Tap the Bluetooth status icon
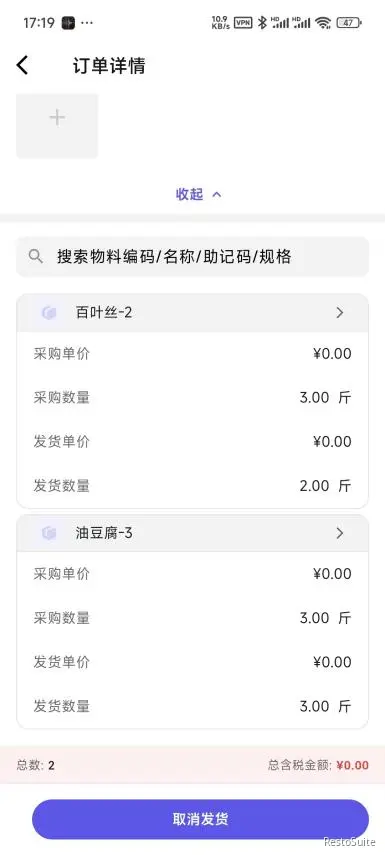 [262, 22]
